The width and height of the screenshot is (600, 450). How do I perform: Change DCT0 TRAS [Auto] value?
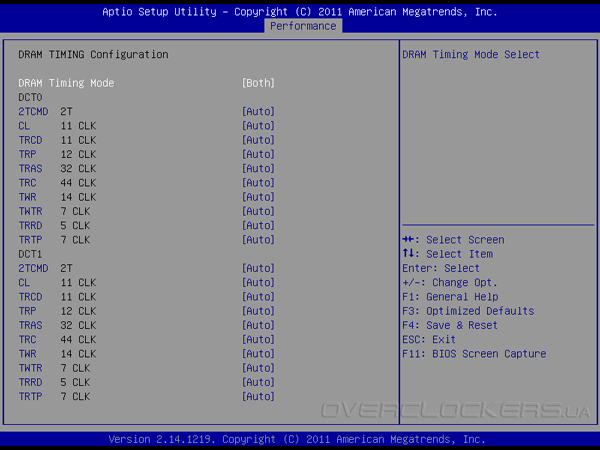[258, 168]
